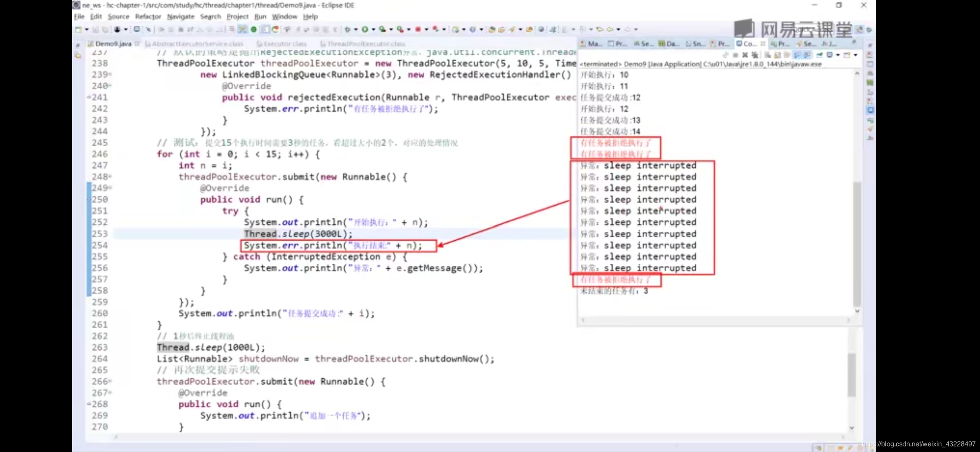Toggle Scroll Lock in the Console toolbar
Viewport: 980px width, 452px height.
777,55
